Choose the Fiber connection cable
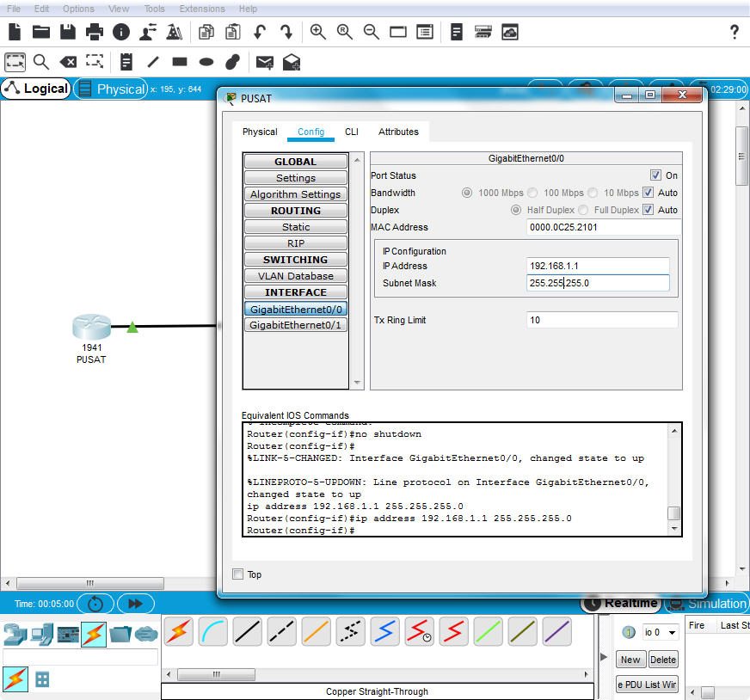This screenshot has height=700, width=750. coord(316,631)
